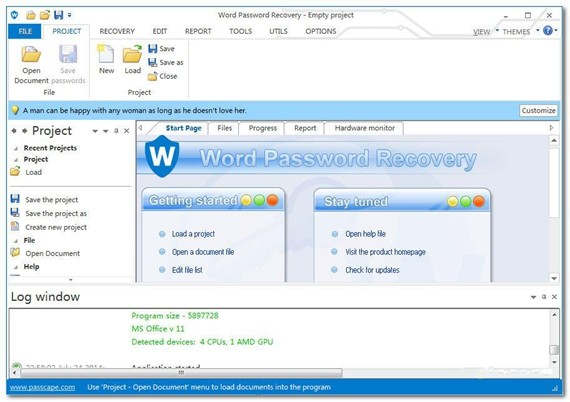
Task: Click Save the project as icon
Action: point(15,213)
